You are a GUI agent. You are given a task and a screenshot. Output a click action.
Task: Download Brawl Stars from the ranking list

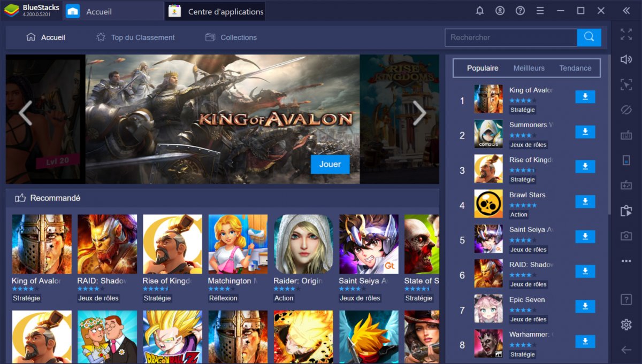point(585,202)
